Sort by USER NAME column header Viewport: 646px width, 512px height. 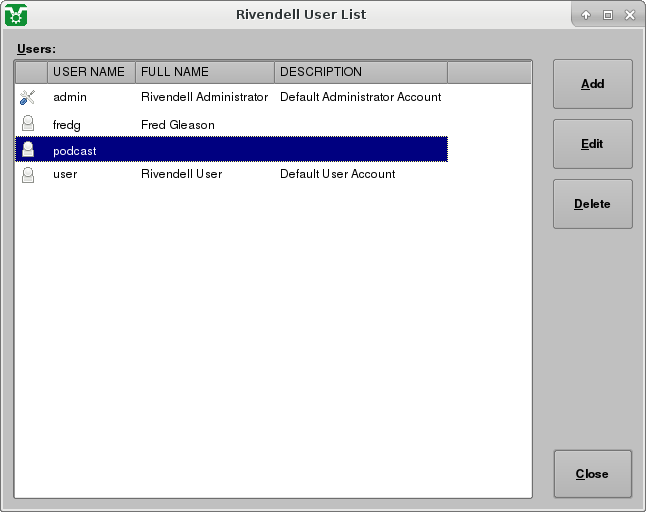[89, 72]
